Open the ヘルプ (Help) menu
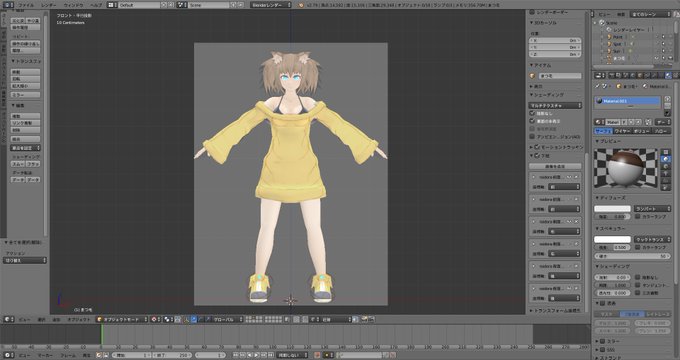The width and height of the screenshot is (680, 360). click(x=95, y=5)
